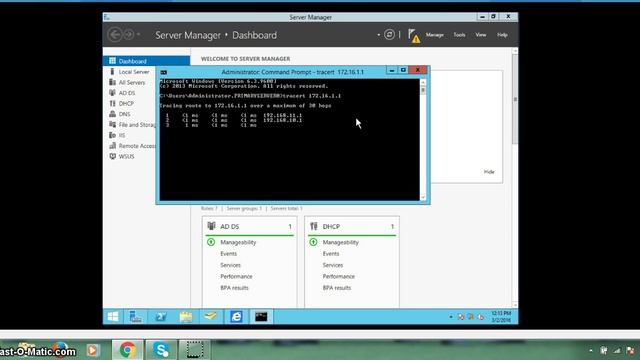This screenshot has height=360, width=640.
Task: Go back in Server Manager navigation
Action: click(x=115, y=35)
